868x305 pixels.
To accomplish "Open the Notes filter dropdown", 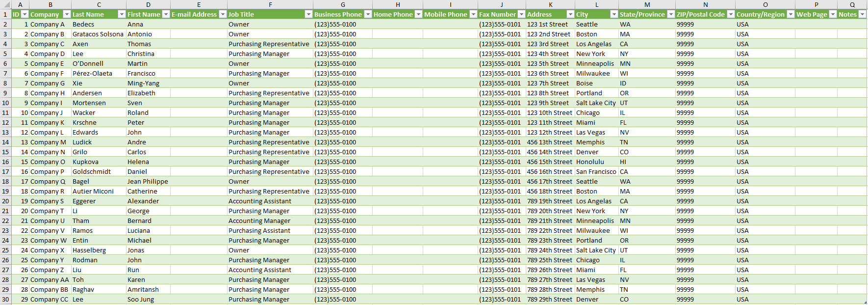I will pyautogui.click(x=862, y=14).
